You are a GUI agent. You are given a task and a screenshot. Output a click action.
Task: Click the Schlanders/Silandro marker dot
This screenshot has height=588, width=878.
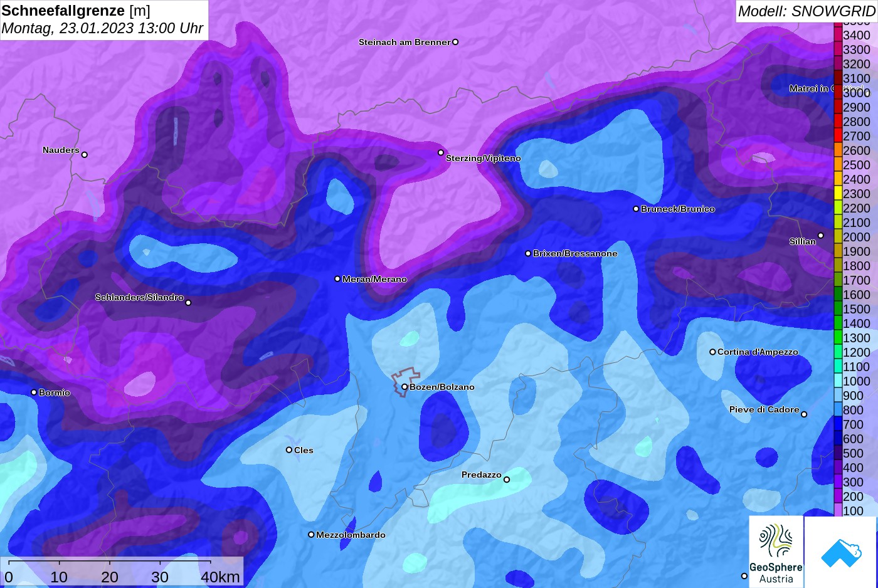(x=188, y=302)
